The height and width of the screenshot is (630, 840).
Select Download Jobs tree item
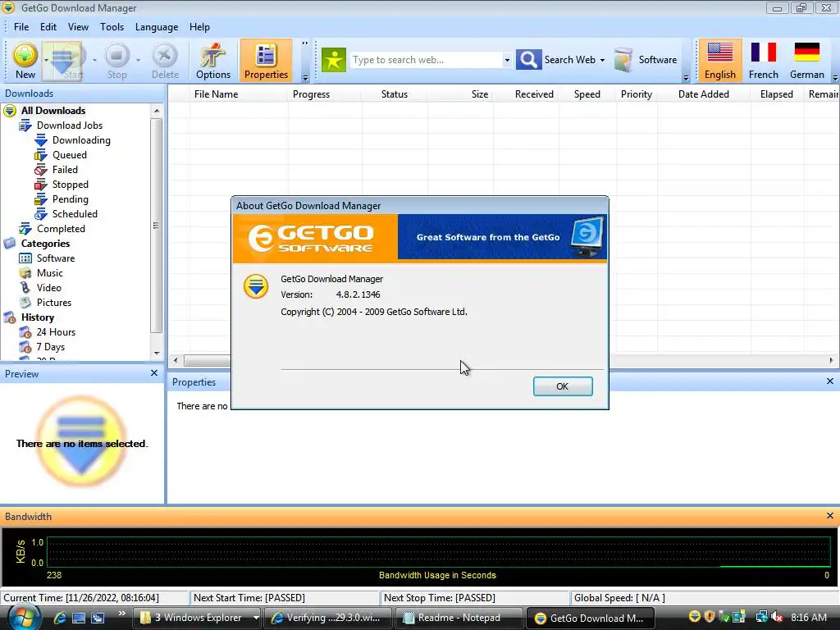70,126
